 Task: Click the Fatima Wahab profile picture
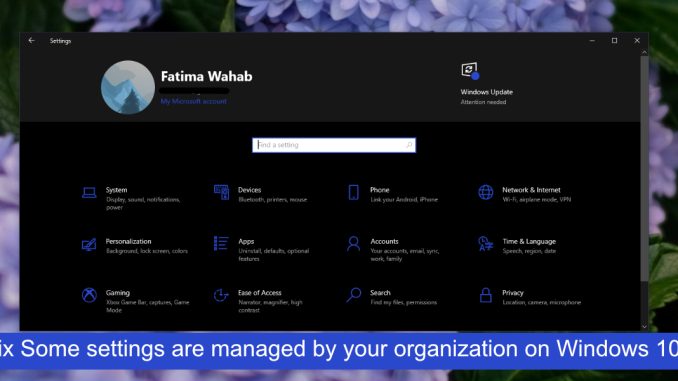click(128, 87)
